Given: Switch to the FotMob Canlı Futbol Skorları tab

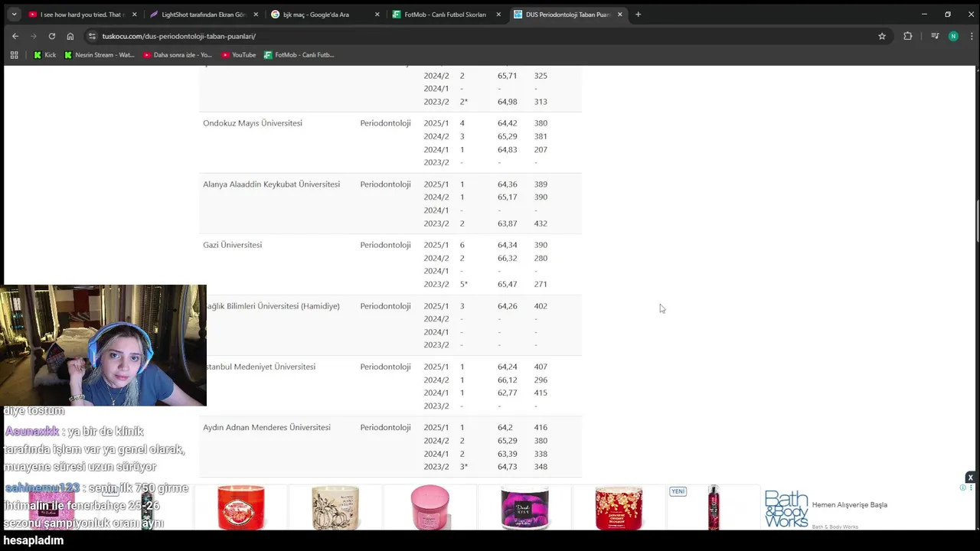Looking at the screenshot, I should [x=446, y=15].
